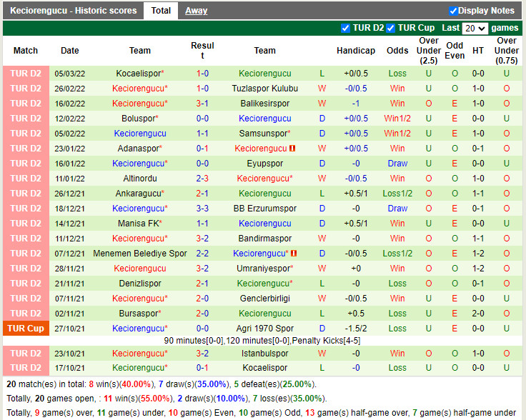Open Balikesirspor team link

pos(264,104)
